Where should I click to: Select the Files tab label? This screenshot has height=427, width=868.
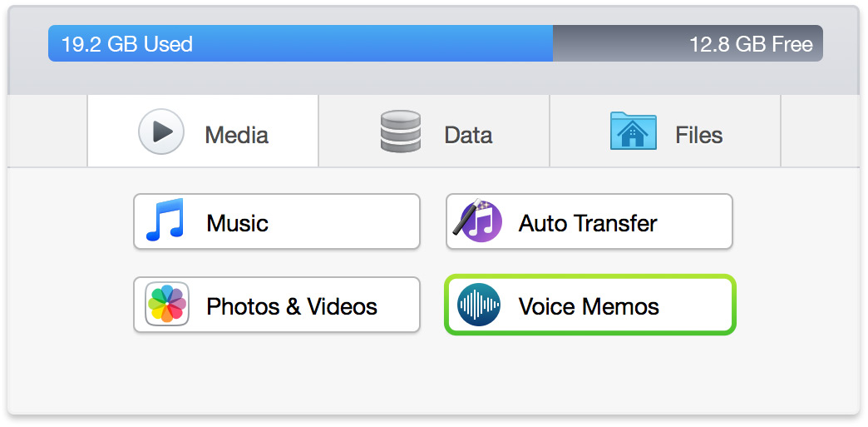coord(698,135)
